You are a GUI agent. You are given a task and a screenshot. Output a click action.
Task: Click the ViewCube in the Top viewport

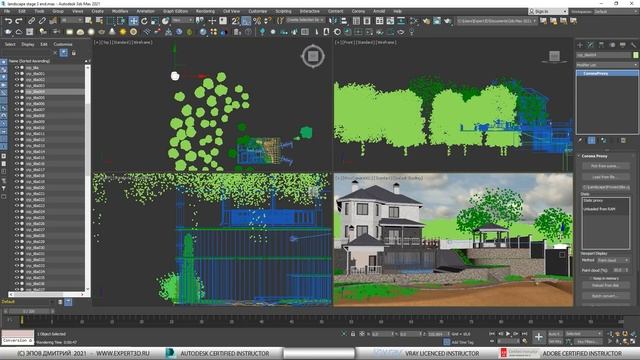pyautogui.click(x=313, y=56)
